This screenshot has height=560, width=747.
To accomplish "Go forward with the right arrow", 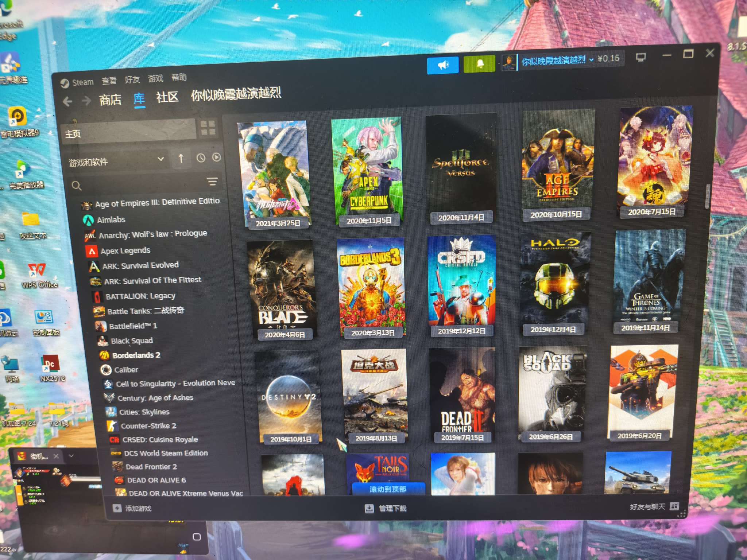I will tap(86, 100).
